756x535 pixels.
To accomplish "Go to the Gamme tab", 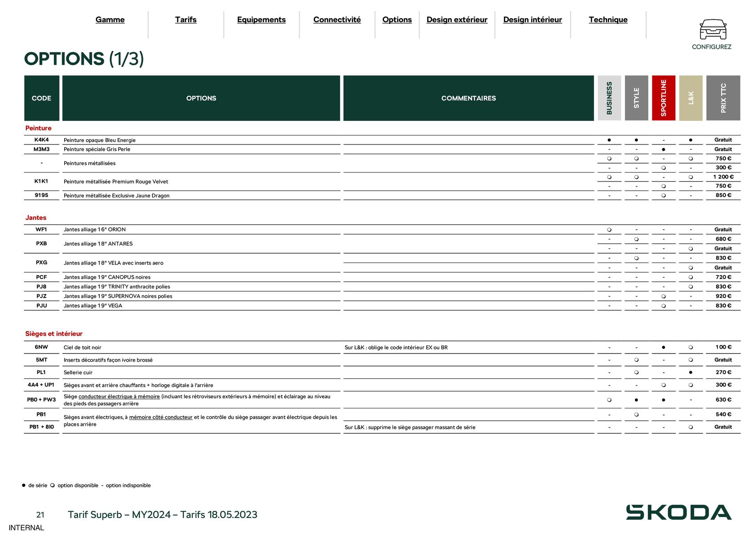I will point(110,20).
